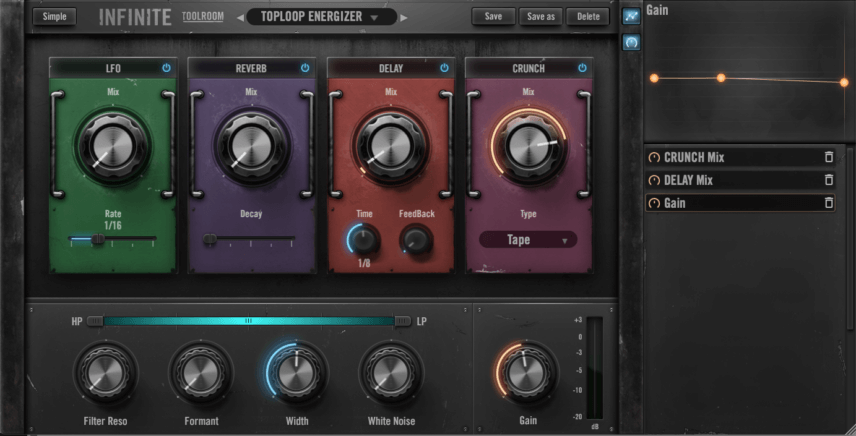The width and height of the screenshot is (856, 436).
Task: Click the center grip of filter band
Action: (x=248, y=321)
